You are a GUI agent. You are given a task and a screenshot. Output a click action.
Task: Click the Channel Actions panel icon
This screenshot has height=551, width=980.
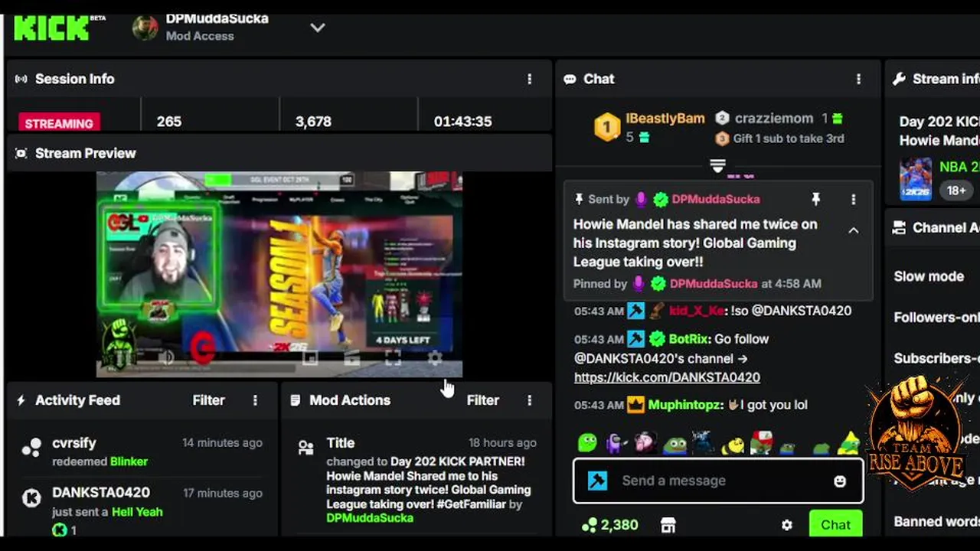pos(900,227)
